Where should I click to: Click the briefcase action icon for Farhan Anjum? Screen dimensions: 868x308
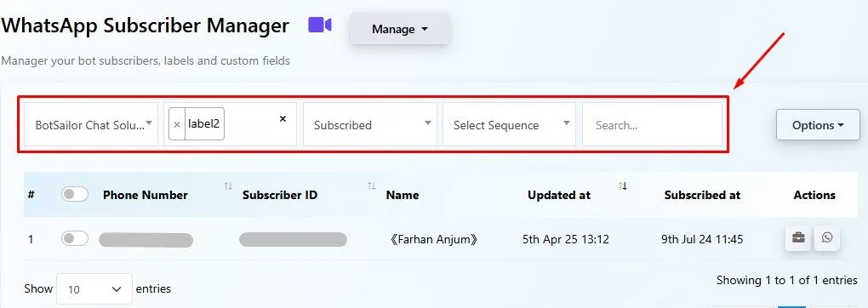pyautogui.click(x=798, y=238)
